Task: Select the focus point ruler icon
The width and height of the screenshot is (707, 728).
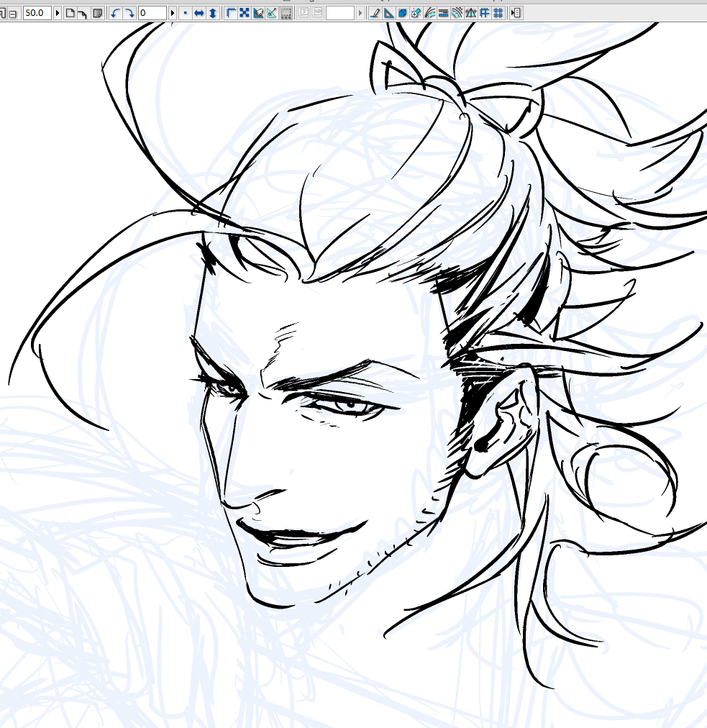Action: coord(416,13)
